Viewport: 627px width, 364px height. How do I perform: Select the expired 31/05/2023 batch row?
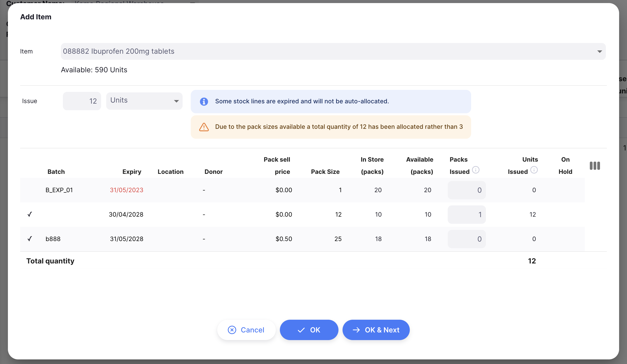tap(302, 190)
